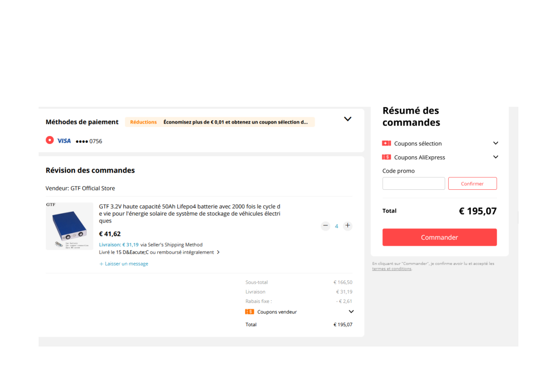Click the red Coupons sélection icon
Screen dimensions: 555x392
point(386,143)
